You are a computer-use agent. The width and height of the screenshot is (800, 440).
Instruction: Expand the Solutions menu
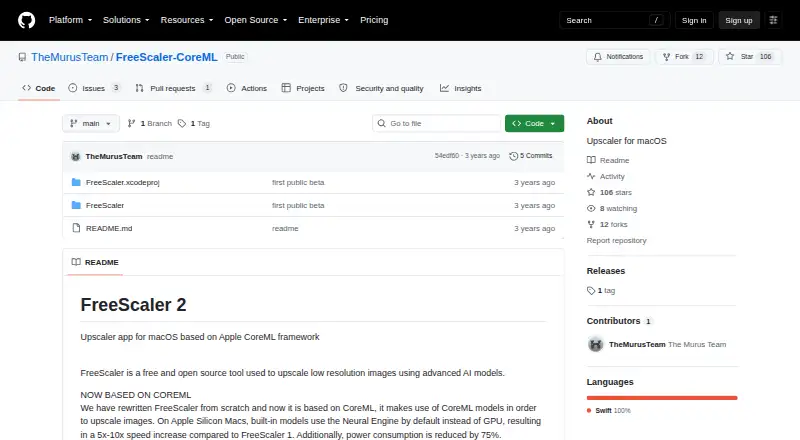tap(126, 20)
